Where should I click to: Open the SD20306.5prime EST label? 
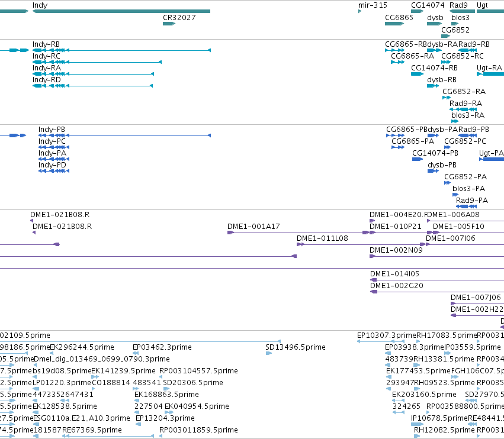[193, 383]
